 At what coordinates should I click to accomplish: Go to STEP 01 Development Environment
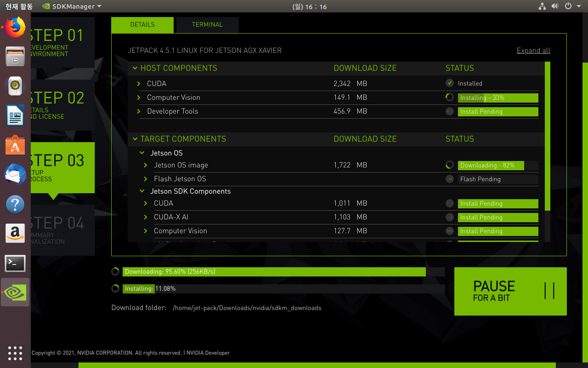click(x=62, y=43)
